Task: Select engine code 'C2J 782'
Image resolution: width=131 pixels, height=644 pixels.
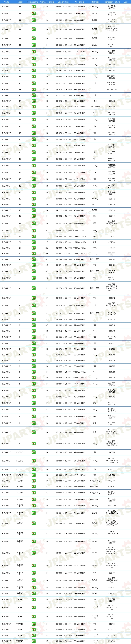Action: coord(112,593)
